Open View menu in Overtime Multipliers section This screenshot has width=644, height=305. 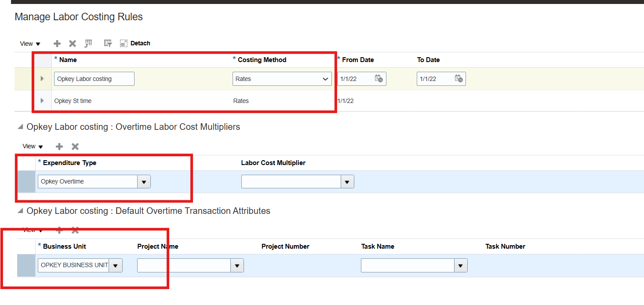[x=33, y=147]
